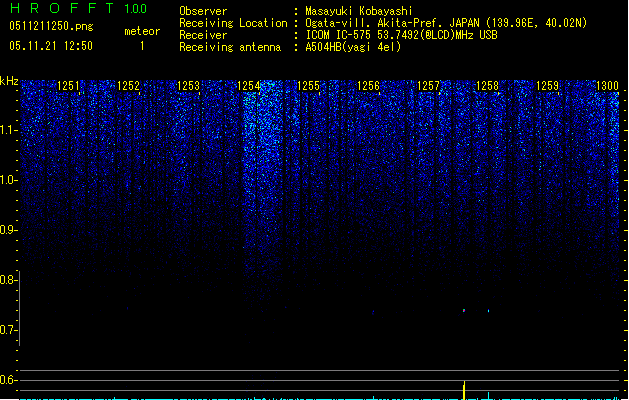
Task: Click the "Receiving Location" label
Action: 233,23
